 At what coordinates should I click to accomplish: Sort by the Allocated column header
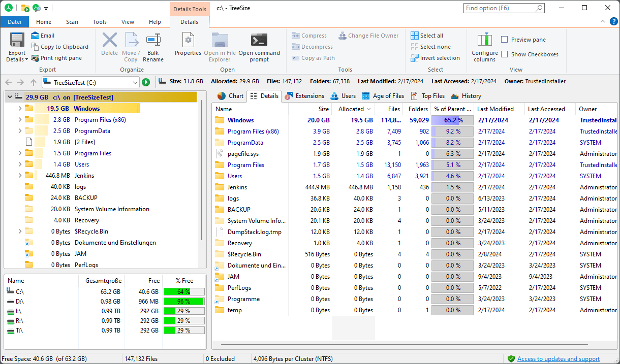(354, 109)
